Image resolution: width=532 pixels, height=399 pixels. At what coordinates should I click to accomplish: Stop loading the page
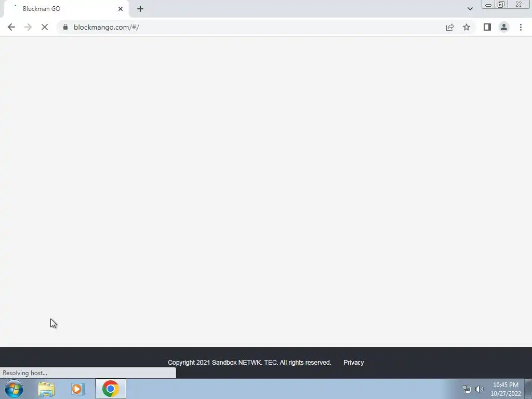[45, 27]
